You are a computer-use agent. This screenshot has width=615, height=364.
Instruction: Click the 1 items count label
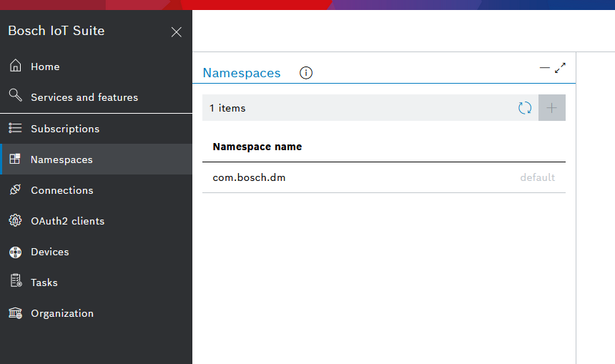(x=227, y=108)
